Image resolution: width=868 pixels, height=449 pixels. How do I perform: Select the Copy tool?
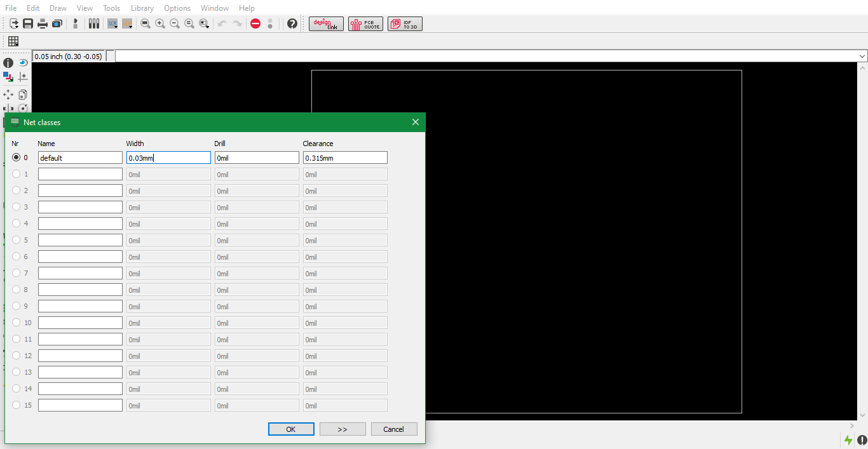click(23, 95)
